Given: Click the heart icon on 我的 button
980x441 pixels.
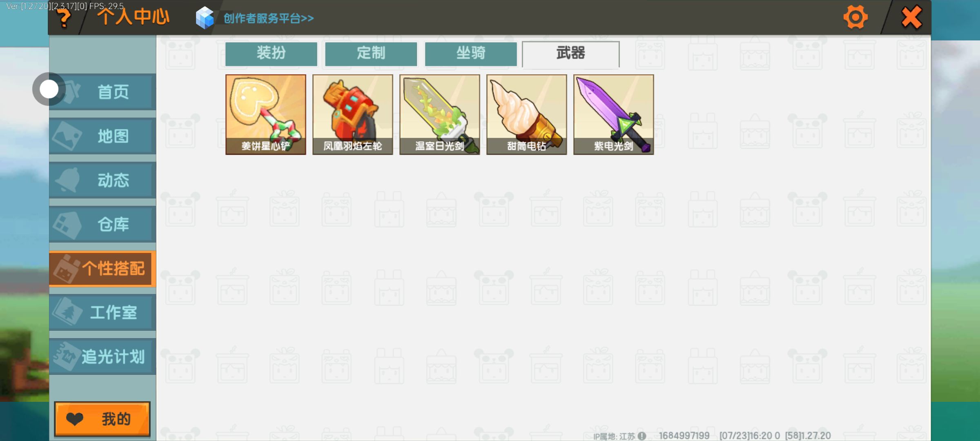Looking at the screenshot, I should (75, 419).
